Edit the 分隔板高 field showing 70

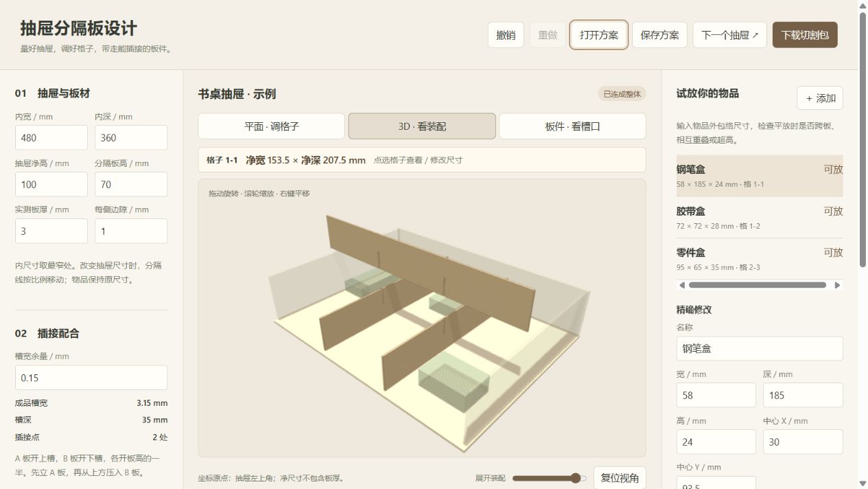click(131, 184)
